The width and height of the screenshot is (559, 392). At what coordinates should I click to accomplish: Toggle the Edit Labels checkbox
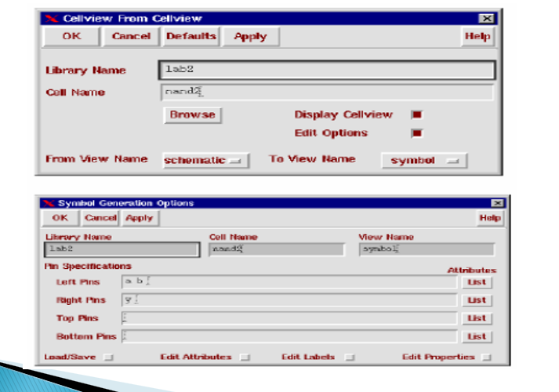coord(350,357)
